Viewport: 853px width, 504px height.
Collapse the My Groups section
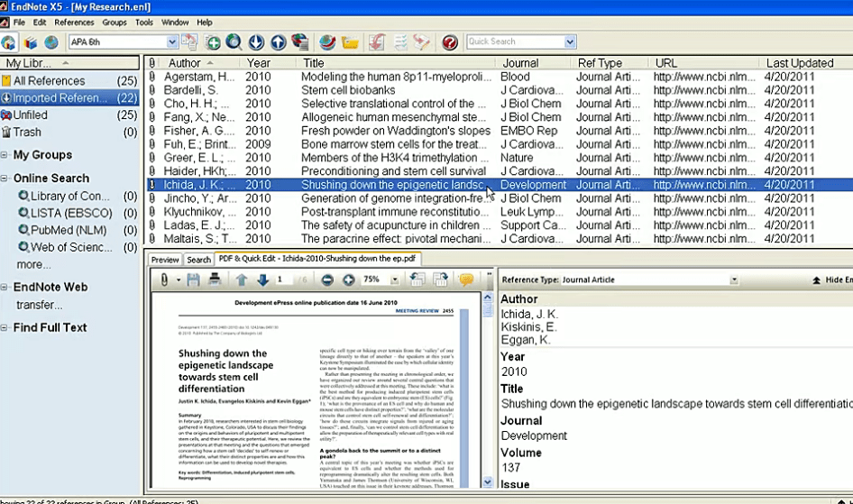(5, 155)
